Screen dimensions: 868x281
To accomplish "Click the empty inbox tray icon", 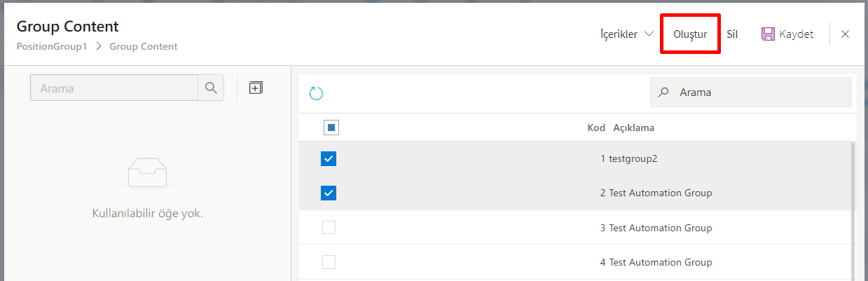I will click(146, 173).
